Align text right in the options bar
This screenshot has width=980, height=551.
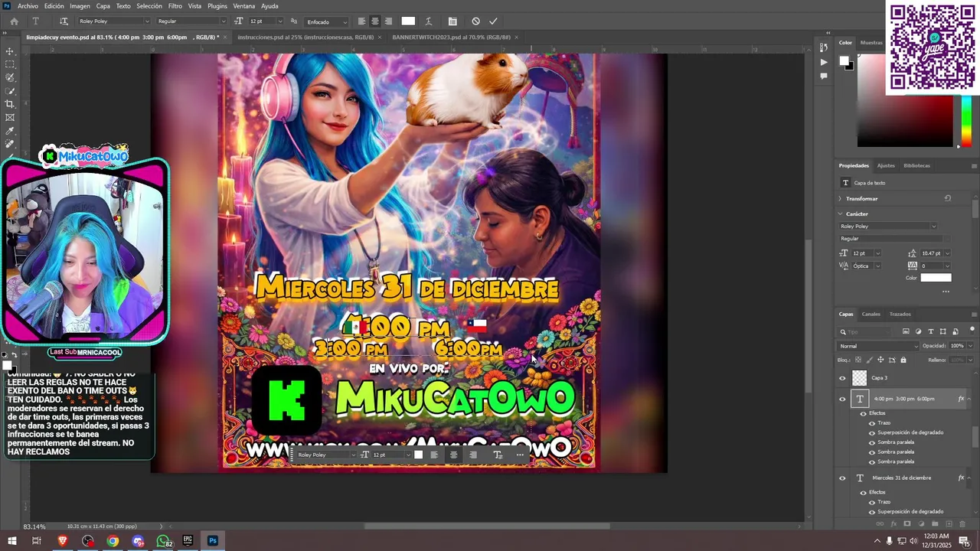click(x=389, y=21)
